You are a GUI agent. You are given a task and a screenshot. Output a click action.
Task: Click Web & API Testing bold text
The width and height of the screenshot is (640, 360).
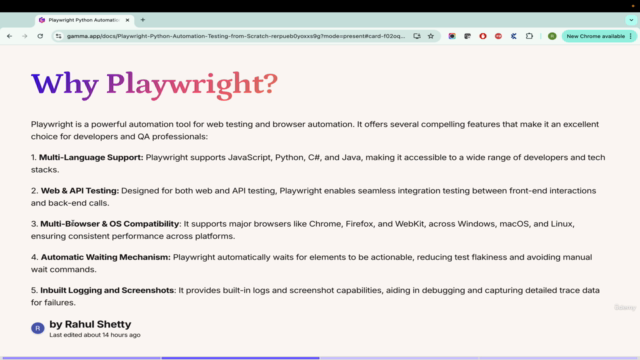click(x=80, y=191)
